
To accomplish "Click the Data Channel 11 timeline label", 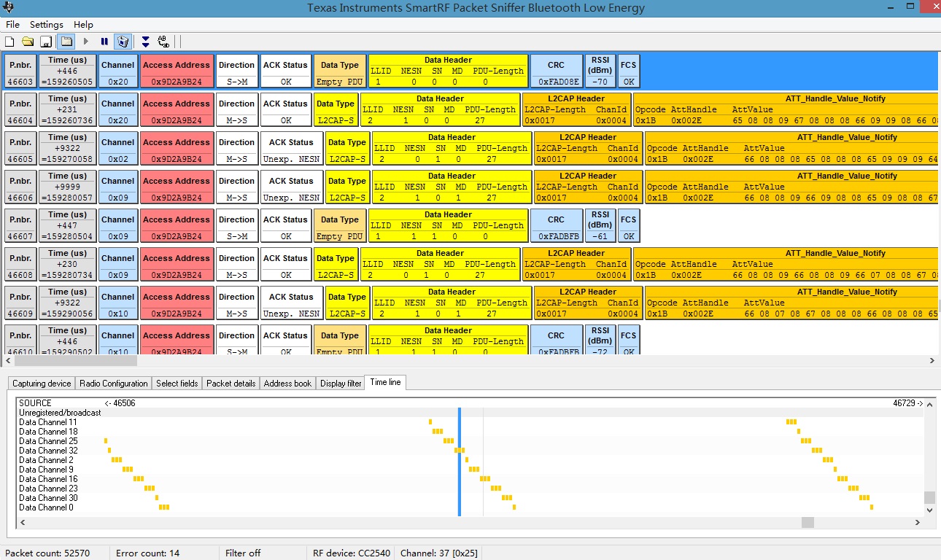I will 48,422.
